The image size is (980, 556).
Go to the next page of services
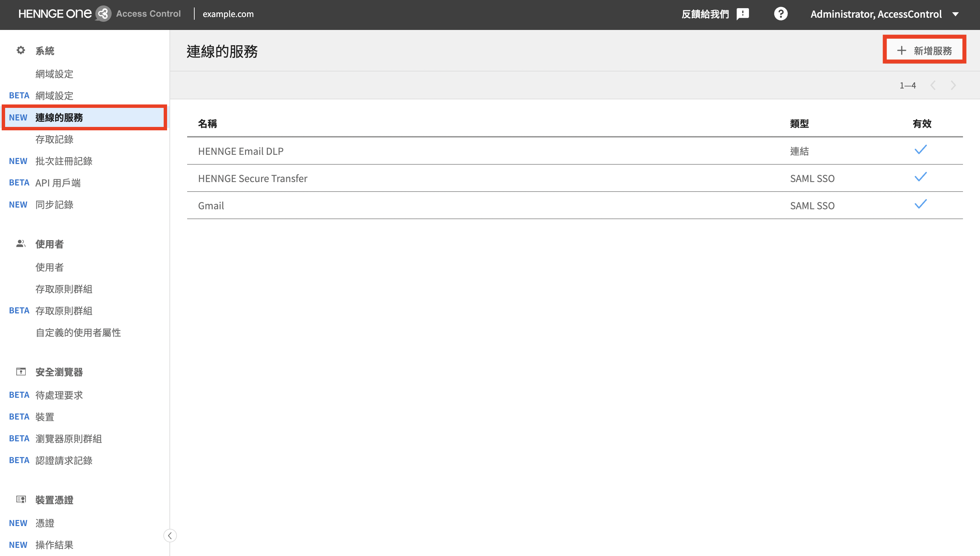point(953,85)
